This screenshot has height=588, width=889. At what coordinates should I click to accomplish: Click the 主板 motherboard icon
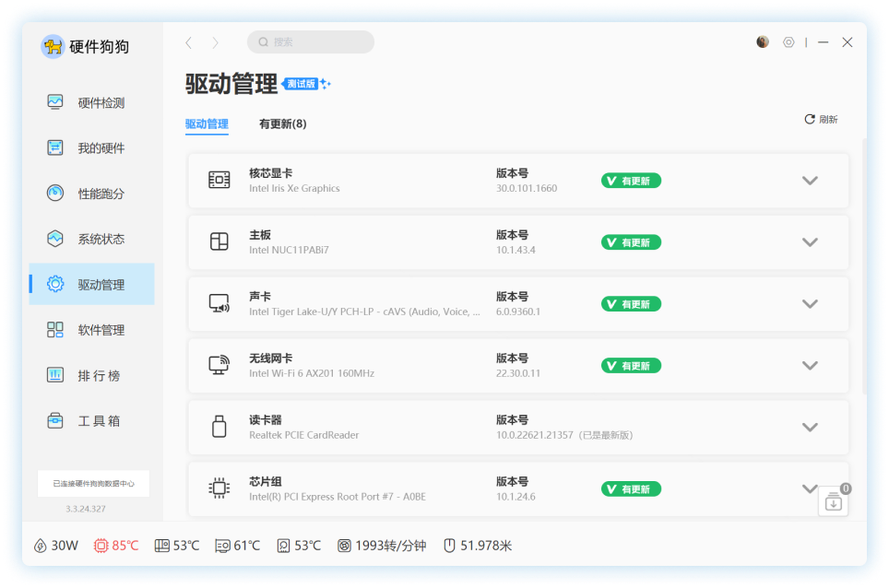pyautogui.click(x=219, y=241)
